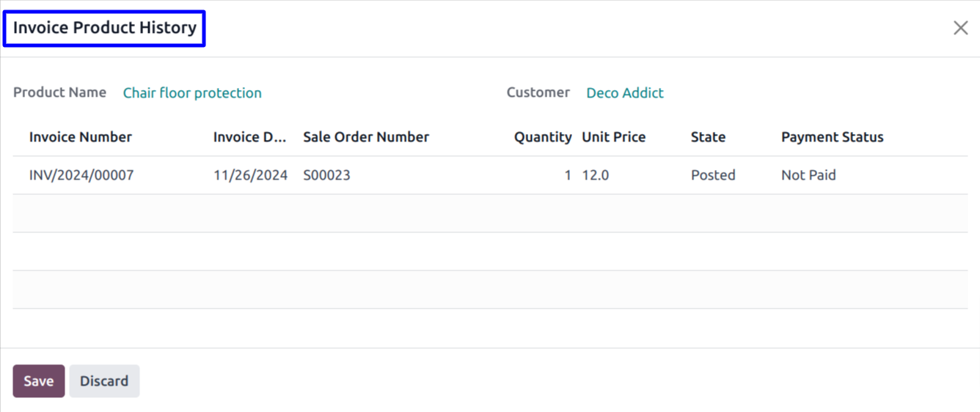Sort by Quantity column header

pyautogui.click(x=542, y=137)
